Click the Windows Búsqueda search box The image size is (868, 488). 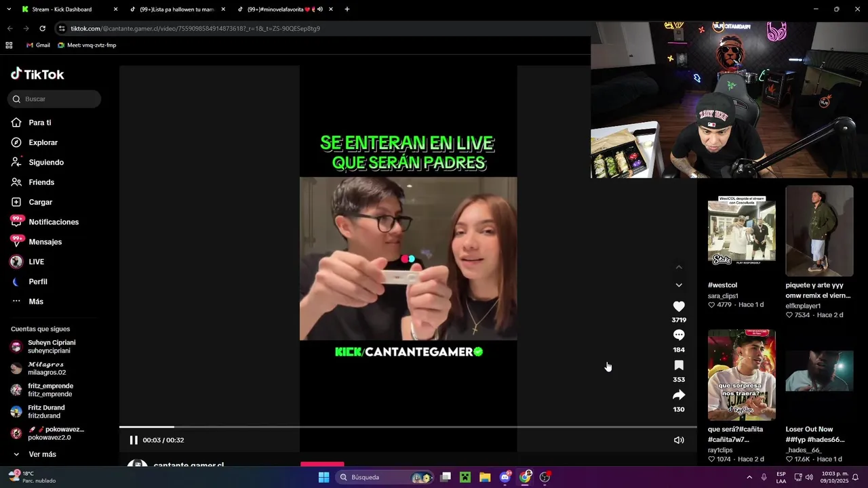pyautogui.click(x=384, y=477)
